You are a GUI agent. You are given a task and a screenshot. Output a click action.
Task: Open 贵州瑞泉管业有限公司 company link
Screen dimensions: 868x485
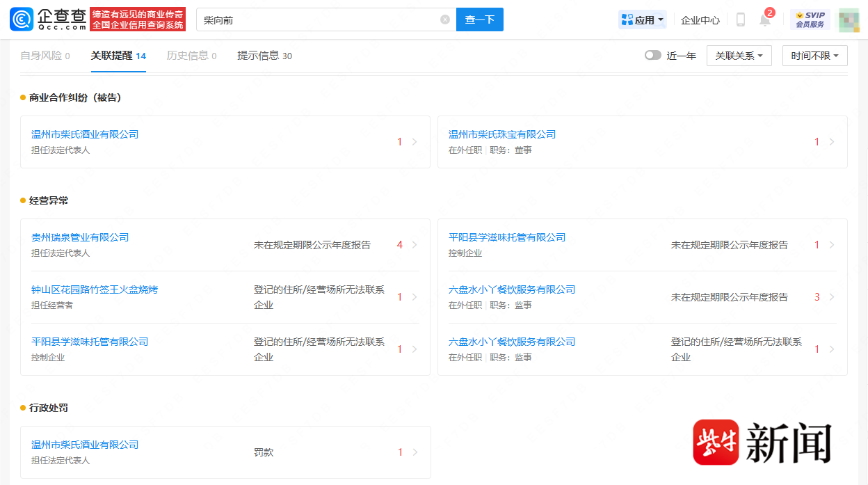(x=80, y=237)
